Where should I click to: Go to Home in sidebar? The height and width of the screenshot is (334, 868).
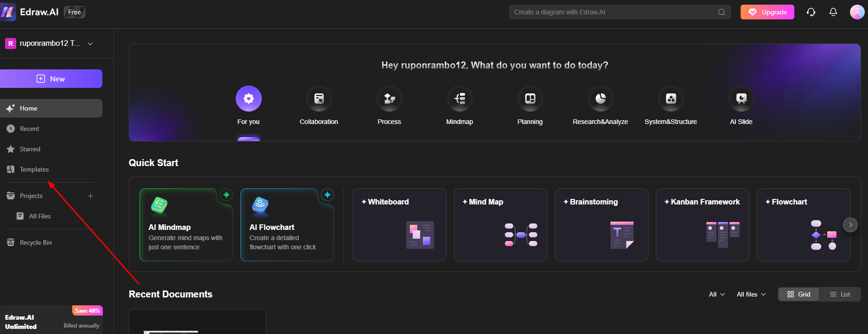pos(51,108)
